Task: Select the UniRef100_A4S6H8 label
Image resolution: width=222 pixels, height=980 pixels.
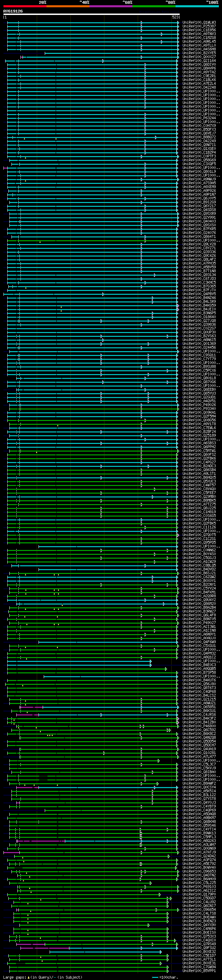Action: click(199, 49)
